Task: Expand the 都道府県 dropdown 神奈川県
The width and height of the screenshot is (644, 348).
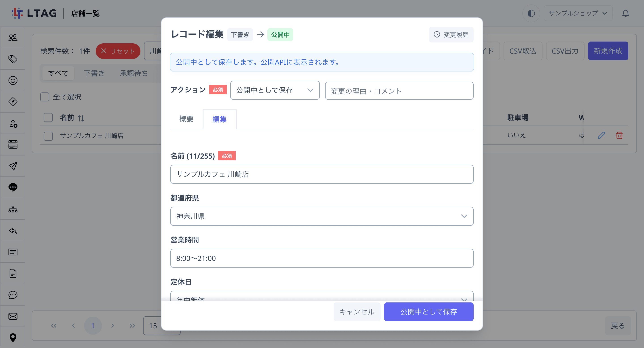Action: click(x=322, y=216)
